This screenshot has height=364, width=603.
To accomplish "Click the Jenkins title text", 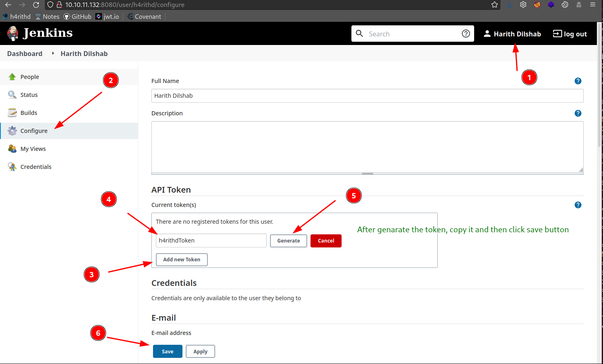I will click(x=48, y=33).
